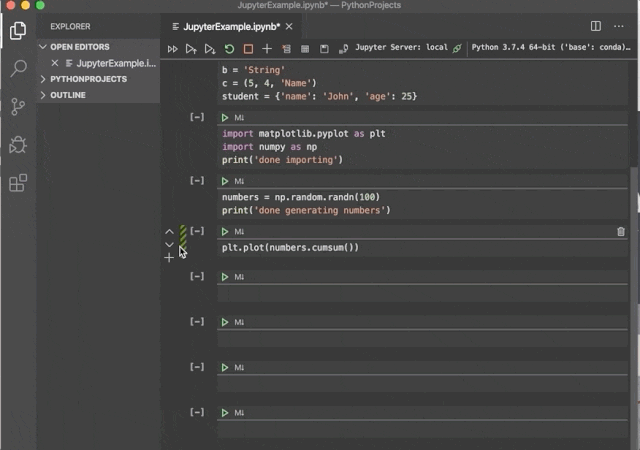Restart the Jupyter kernel
The height and width of the screenshot is (450, 640).
[229, 48]
